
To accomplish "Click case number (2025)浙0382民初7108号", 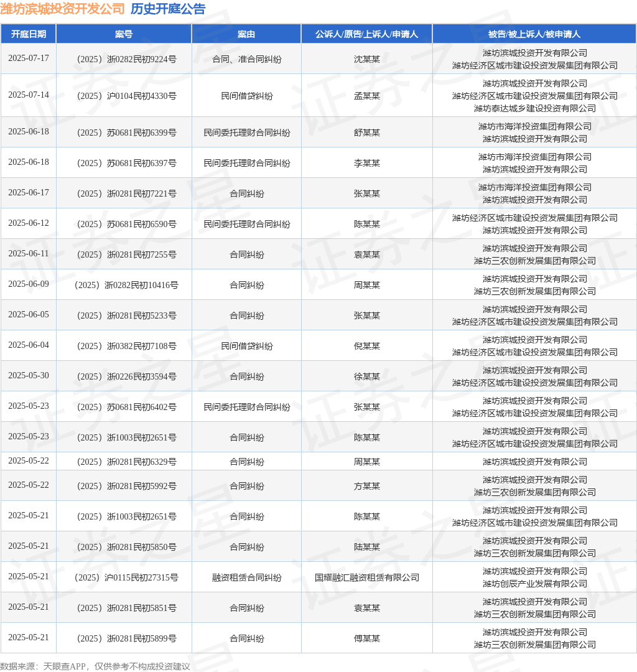I will pyautogui.click(x=126, y=346).
